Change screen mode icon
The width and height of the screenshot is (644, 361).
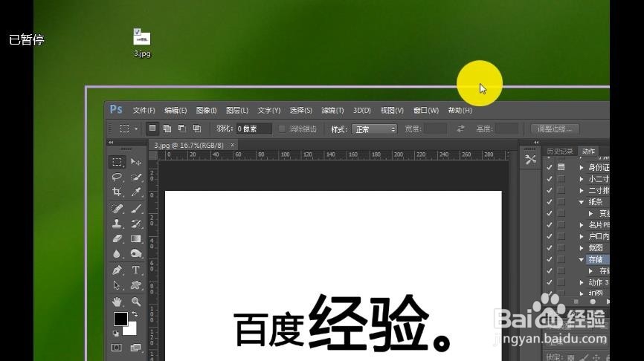coord(135,348)
